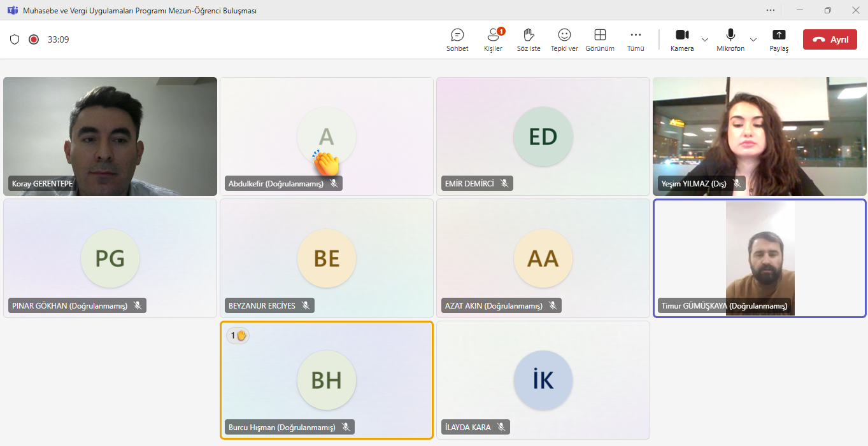Change layout via Görünüm
Screen dimensions: 868x446
(600, 39)
